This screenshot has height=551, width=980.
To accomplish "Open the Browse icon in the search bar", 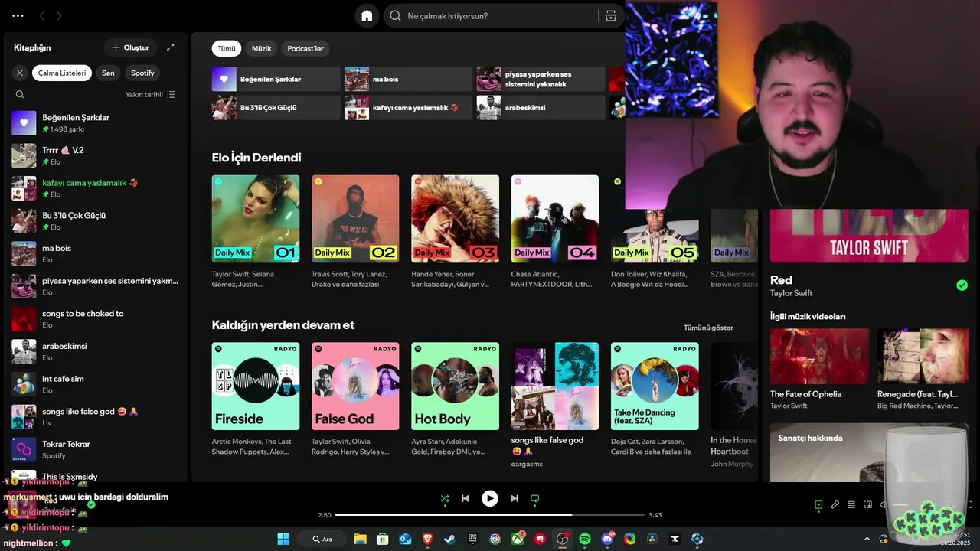I will [x=611, y=16].
